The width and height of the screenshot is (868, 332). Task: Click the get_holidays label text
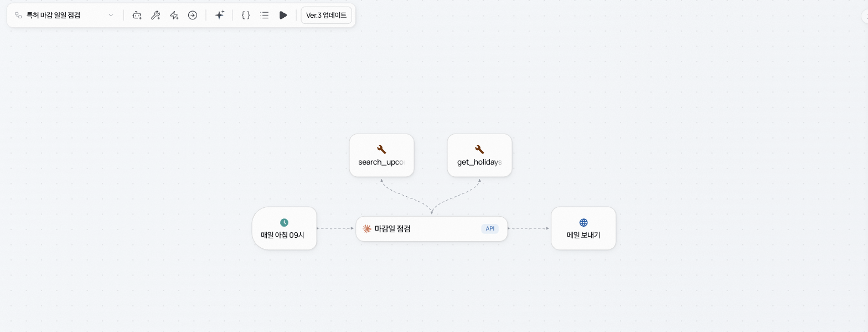click(479, 162)
